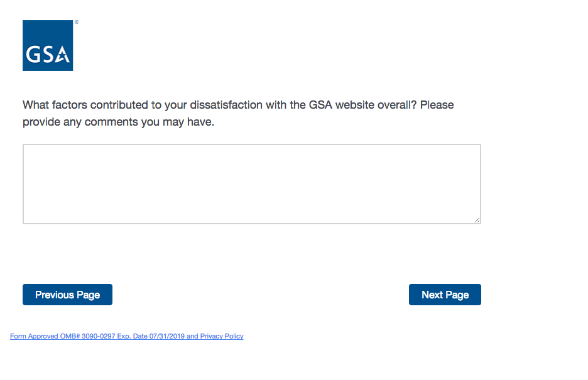Viewport: 588px width, 380px height.
Task: Go to the Previous Page
Action: [67, 295]
